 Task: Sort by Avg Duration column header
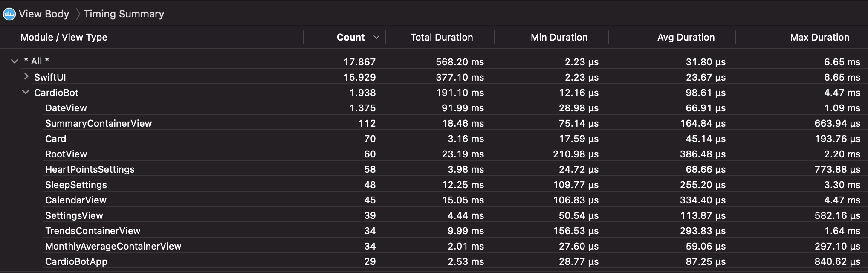686,38
